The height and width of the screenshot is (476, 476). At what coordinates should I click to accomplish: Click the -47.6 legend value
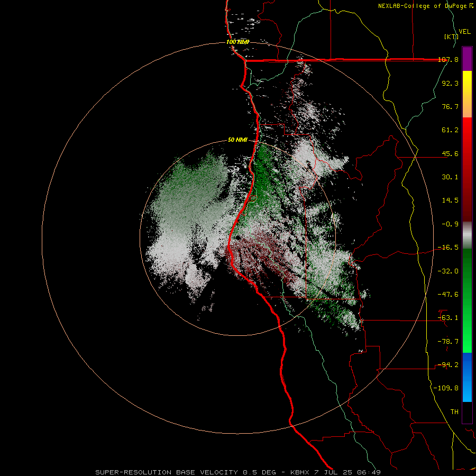(448, 295)
